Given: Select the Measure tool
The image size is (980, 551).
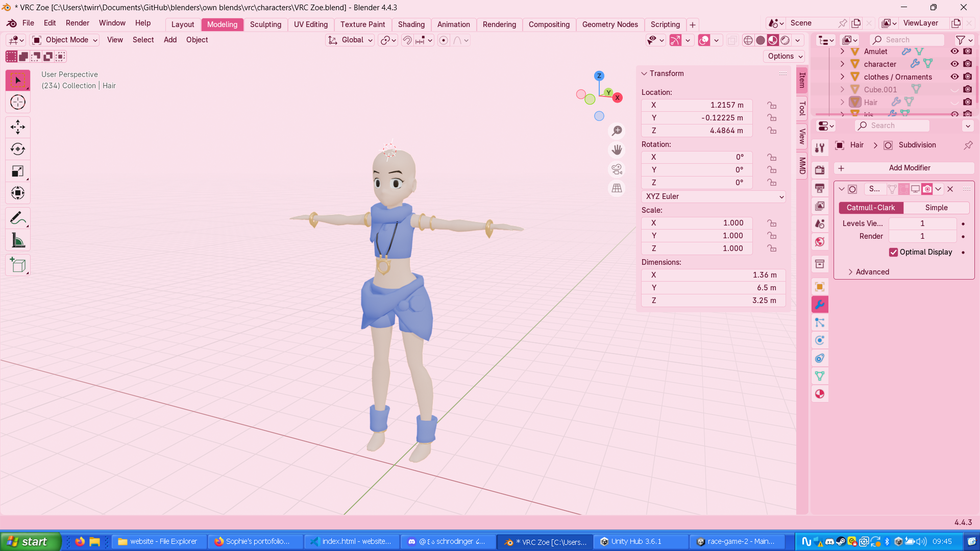Looking at the screenshot, I should pyautogui.click(x=18, y=241).
